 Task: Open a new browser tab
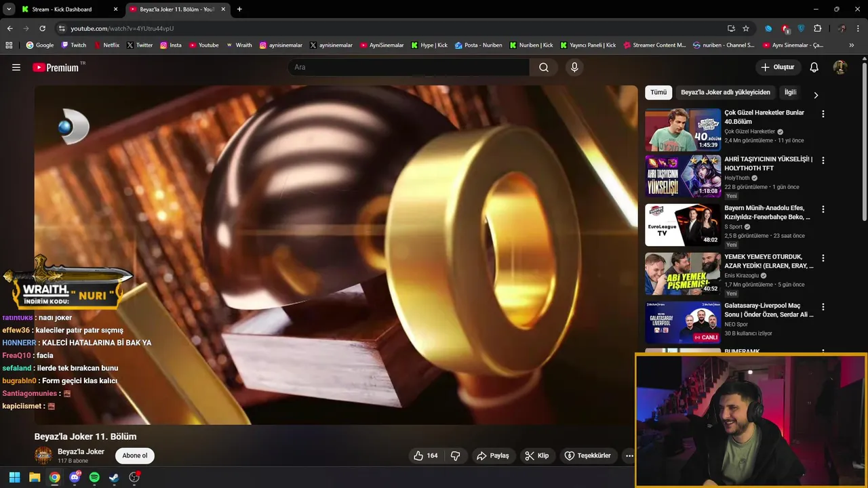point(239,9)
